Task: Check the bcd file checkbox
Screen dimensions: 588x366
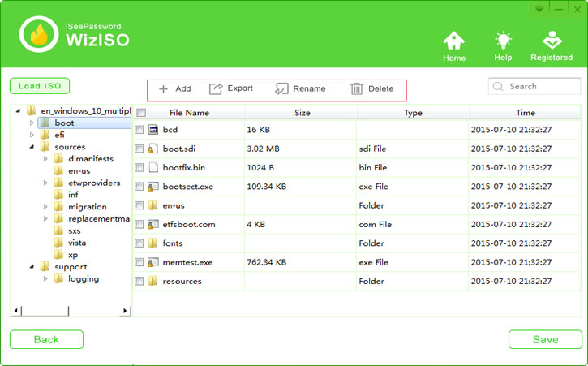Action: click(139, 130)
